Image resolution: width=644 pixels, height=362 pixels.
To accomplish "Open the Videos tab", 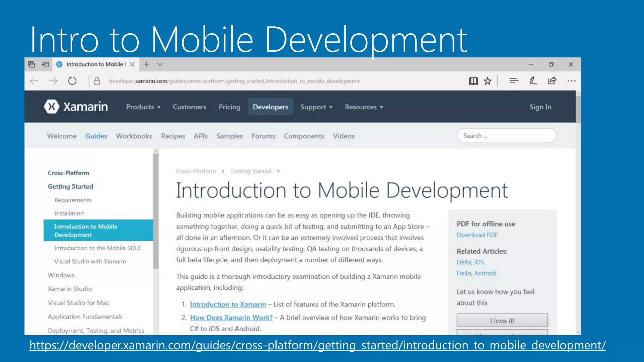I will click(x=344, y=136).
